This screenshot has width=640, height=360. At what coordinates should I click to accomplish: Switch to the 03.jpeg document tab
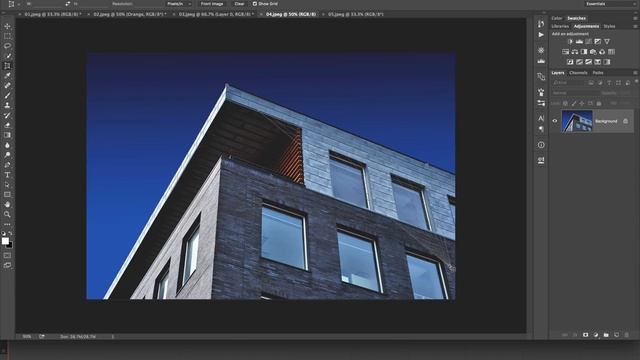tap(216, 14)
